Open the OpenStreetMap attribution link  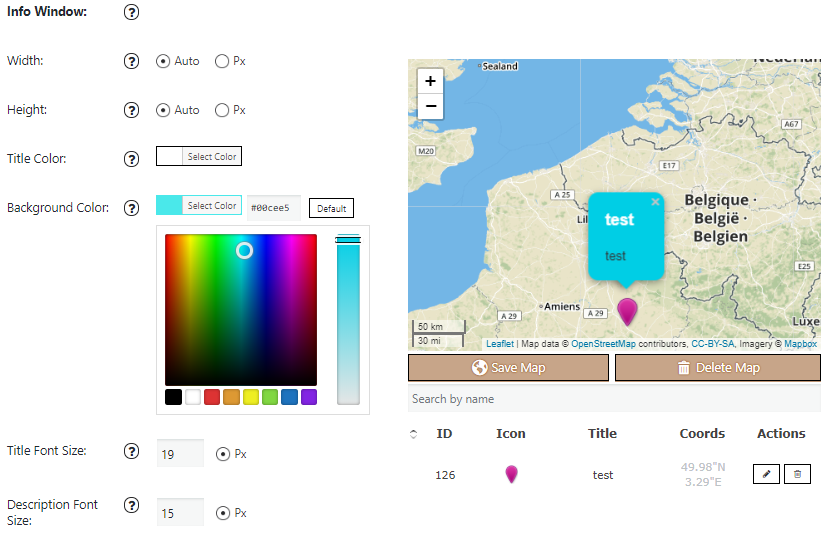pos(603,344)
